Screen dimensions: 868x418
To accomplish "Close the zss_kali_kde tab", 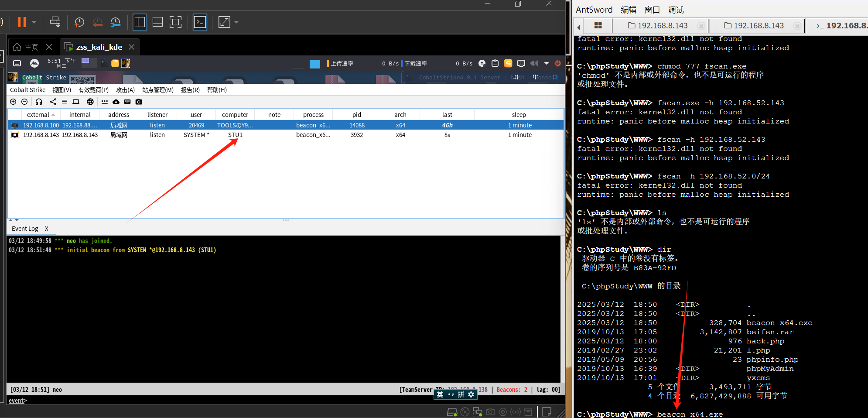I will coord(131,47).
